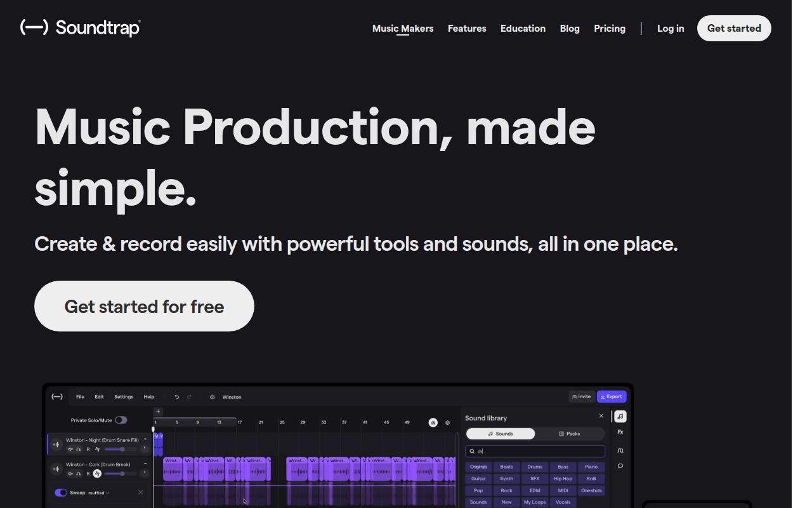Adjust Winston - Cork volume slider
Screen dimensions: 812x508
[x=121, y=474]
